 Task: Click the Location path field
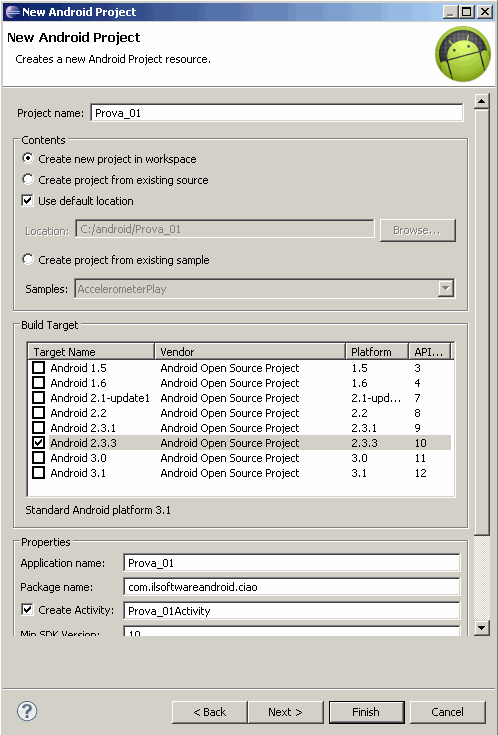click(225, 229)
